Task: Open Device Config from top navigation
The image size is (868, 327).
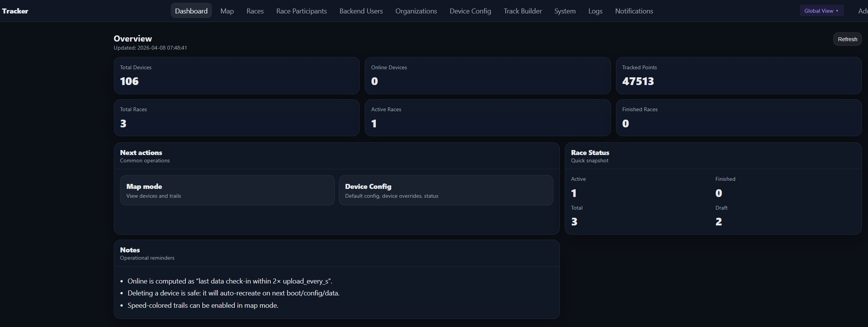Action: pyautogui.click(x=470, y=11)
